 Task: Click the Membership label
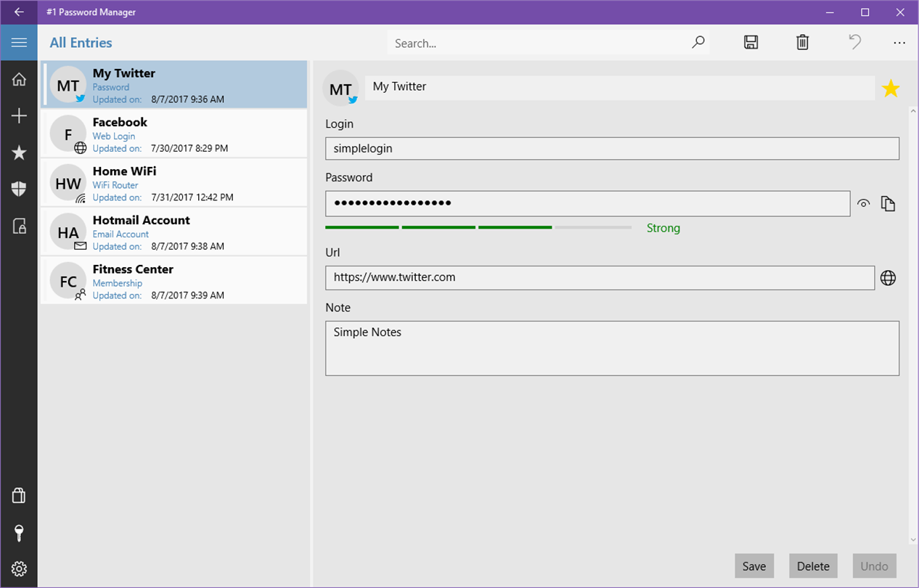(x=117, y=283)
